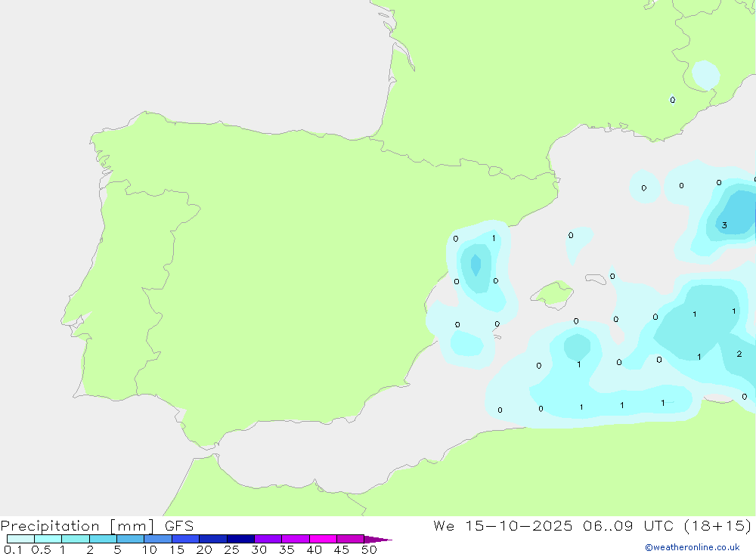The width and height of the screenshot is (756, 554).
Task: Click the 25–30 mm dark navy swatch
Action: (x=240, y=539)
